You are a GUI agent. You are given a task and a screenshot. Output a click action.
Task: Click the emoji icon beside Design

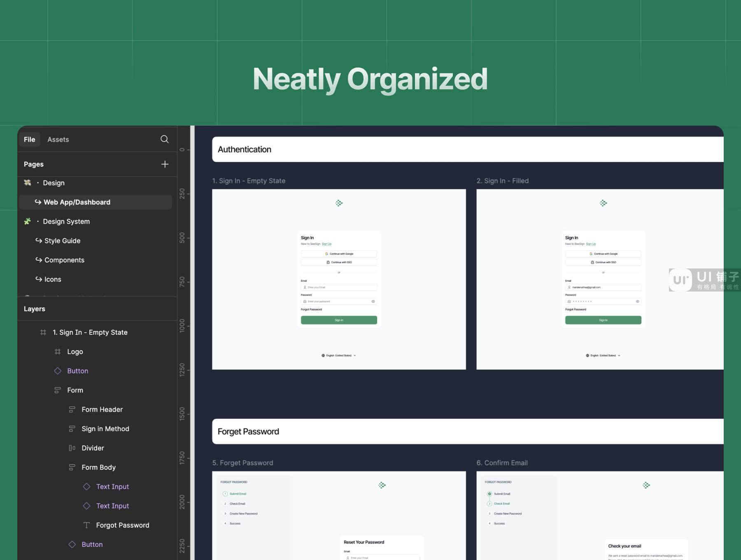[x=28, y=183]
